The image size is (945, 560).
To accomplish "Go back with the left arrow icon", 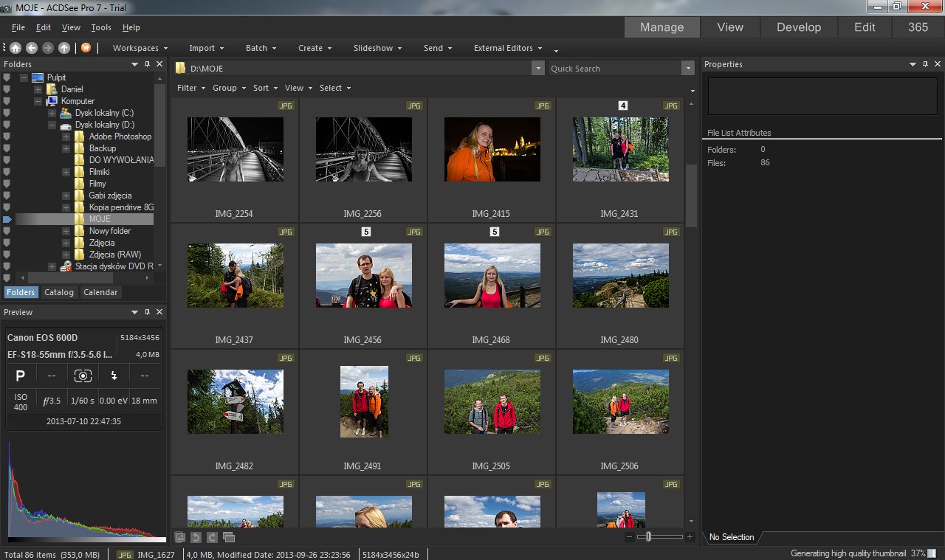I will [32, 48].
